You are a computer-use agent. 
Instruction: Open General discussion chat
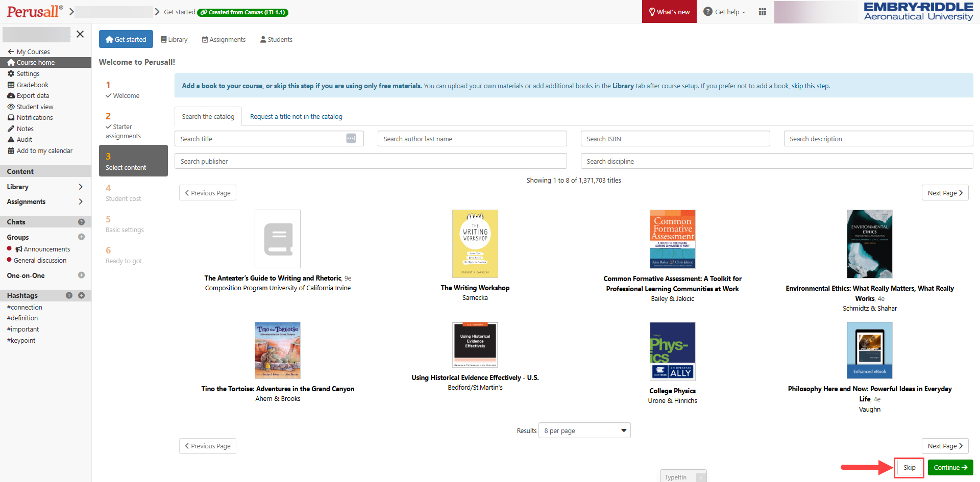(40, 260)
